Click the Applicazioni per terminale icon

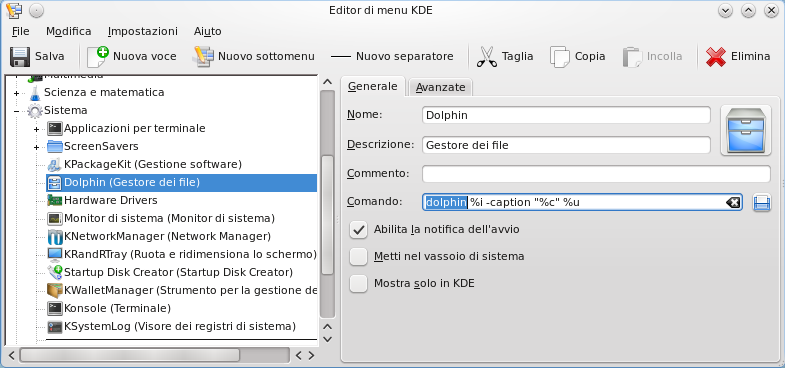[55, 129]
